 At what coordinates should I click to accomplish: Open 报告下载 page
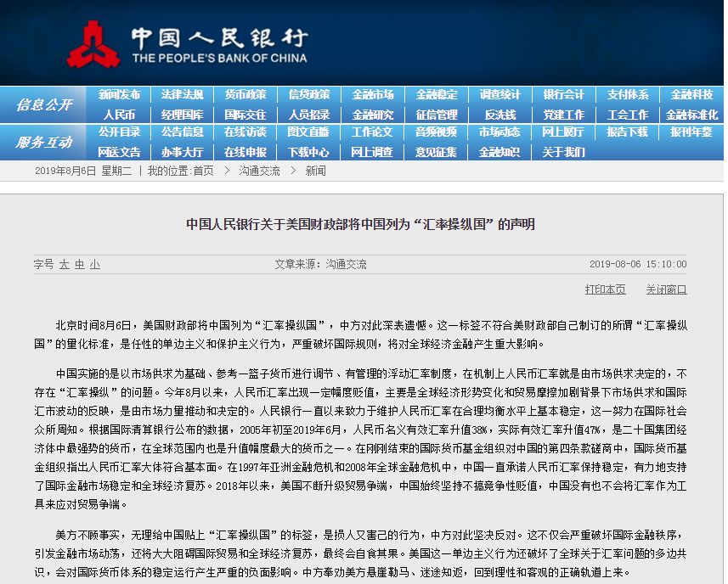click(x=627, y=132)
